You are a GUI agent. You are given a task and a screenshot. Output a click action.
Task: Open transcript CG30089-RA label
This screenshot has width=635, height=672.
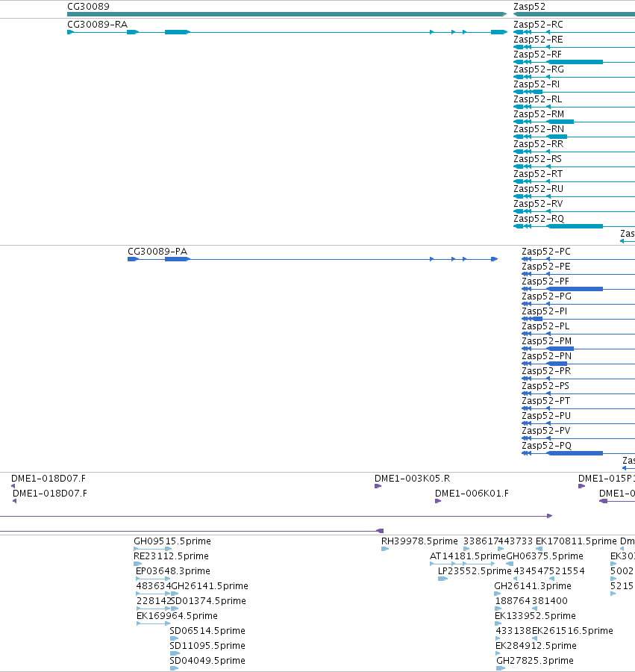97,25
